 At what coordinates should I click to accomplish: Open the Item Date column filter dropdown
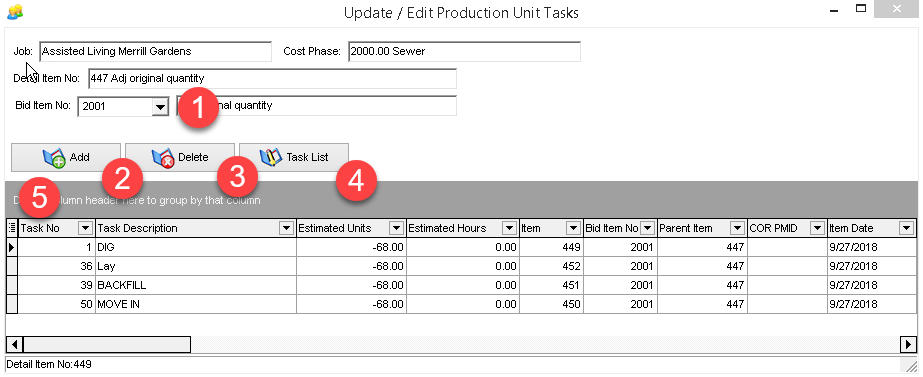tap(907, 229)
